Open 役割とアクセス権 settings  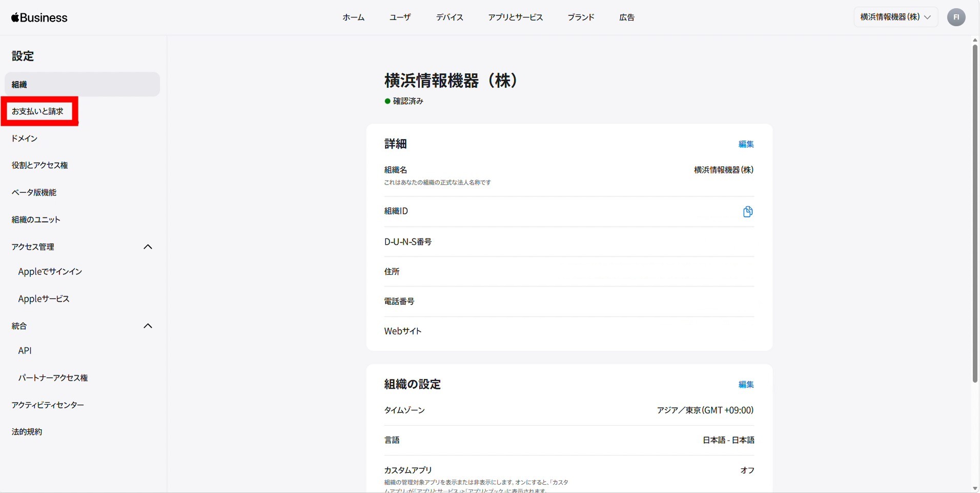40,165
